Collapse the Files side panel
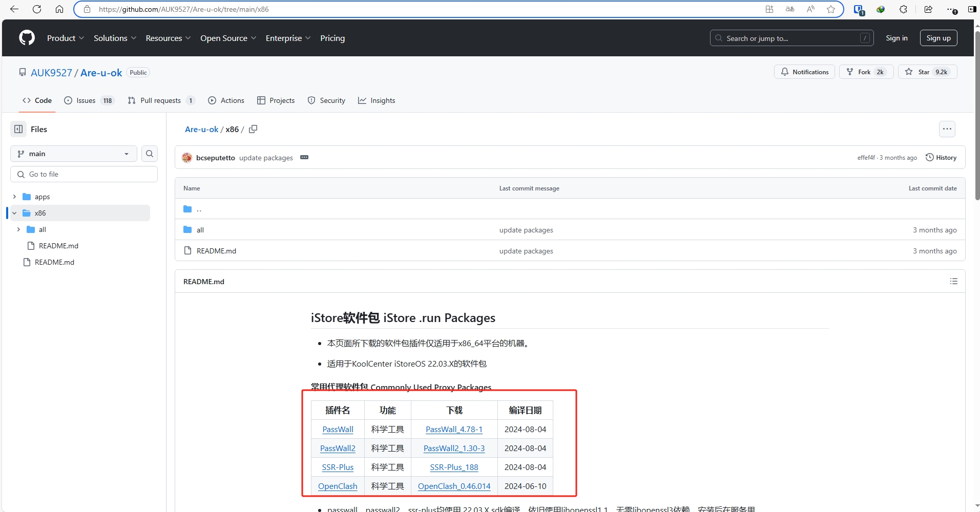The image size is (980, 512). [x=18, y=129]
